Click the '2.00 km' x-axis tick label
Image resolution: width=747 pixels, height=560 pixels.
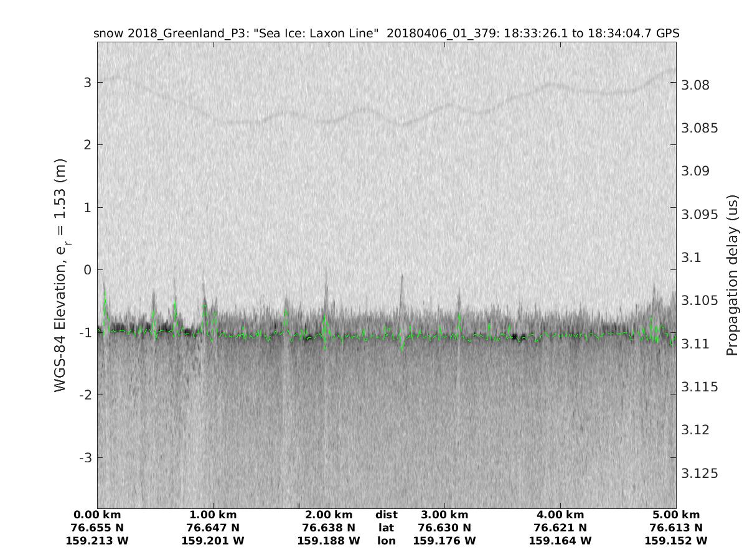point(329,515)
